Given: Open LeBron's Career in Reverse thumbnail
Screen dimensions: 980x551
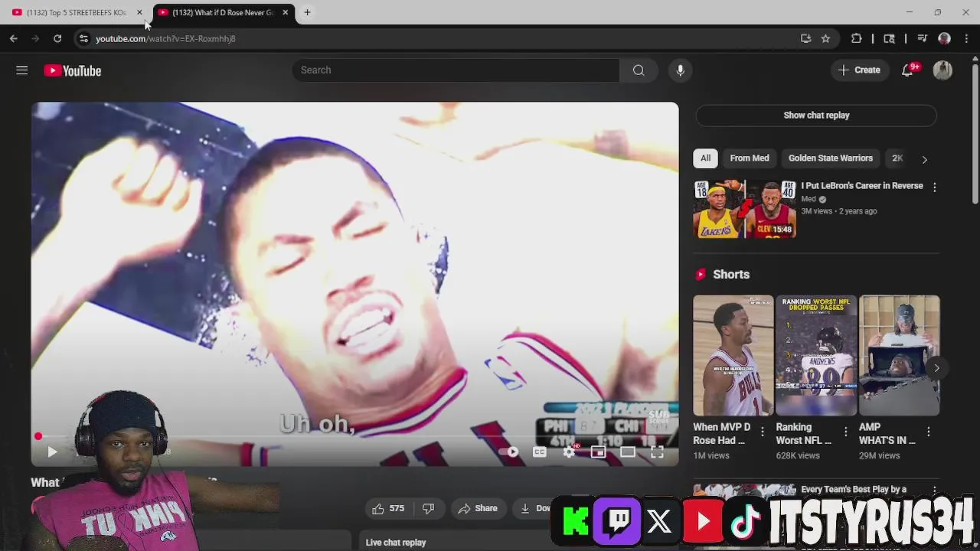Looking at the screenshot, I should click(x=744, y=209).
